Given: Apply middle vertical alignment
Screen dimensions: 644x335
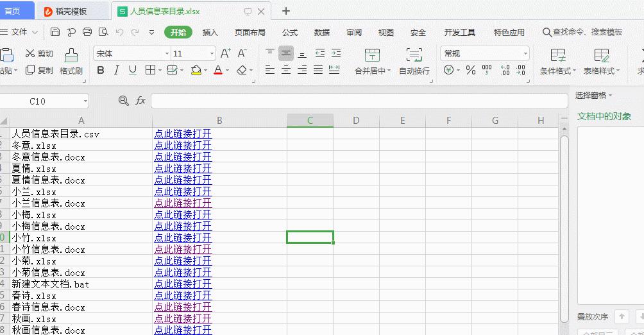Looking at the screenshot, I should [x=286, y=53].
